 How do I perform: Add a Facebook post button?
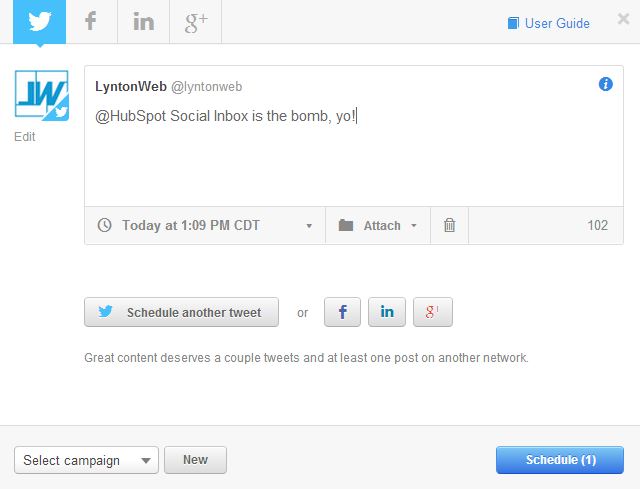pos(342,312)
